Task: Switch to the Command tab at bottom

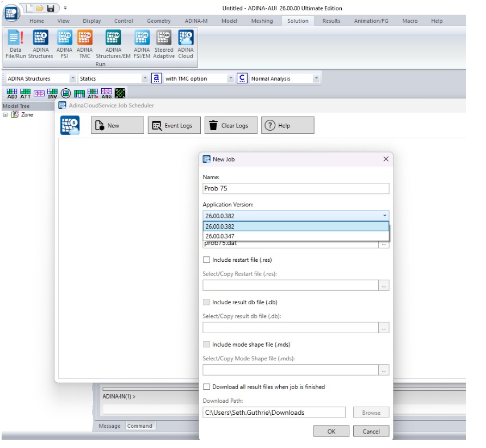Action: coord(140,426)
